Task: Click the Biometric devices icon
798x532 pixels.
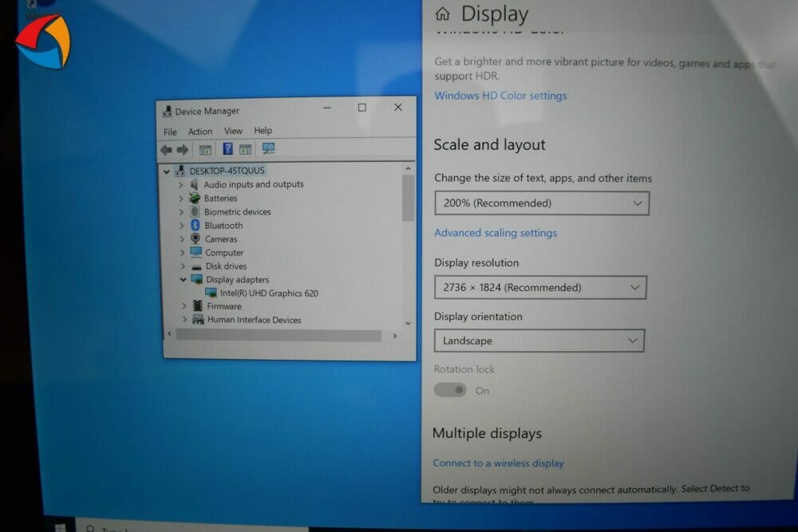Action: (x=195, y=211)
